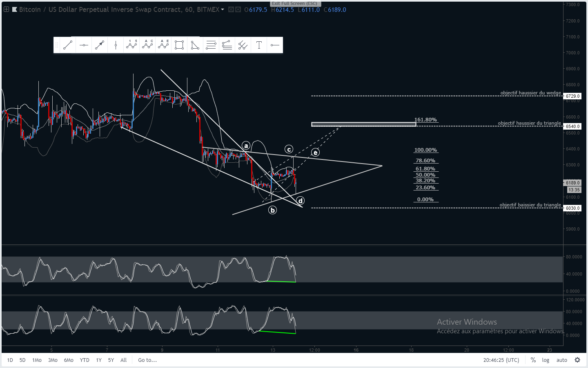Expand the legend with plus box icon
Screen dimensions: 588x368
point(6,9)
